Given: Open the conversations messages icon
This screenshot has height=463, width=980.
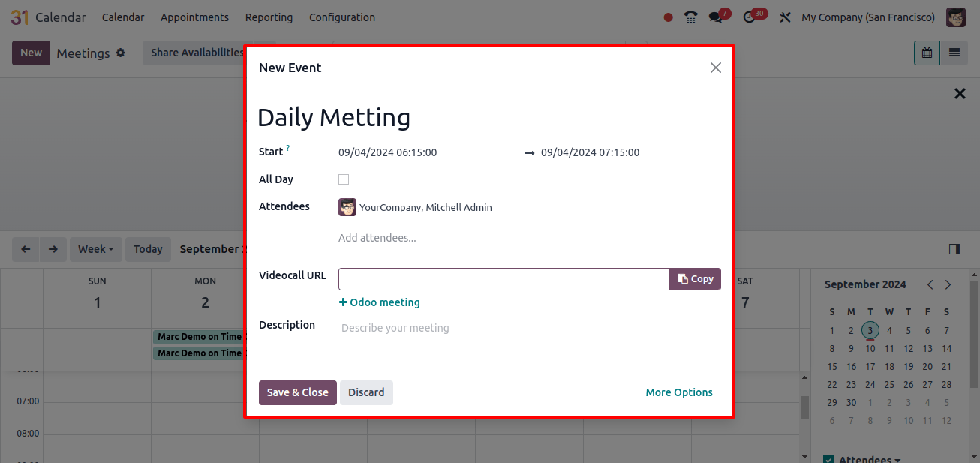Looking at the screenshot, I should (716, 17).
